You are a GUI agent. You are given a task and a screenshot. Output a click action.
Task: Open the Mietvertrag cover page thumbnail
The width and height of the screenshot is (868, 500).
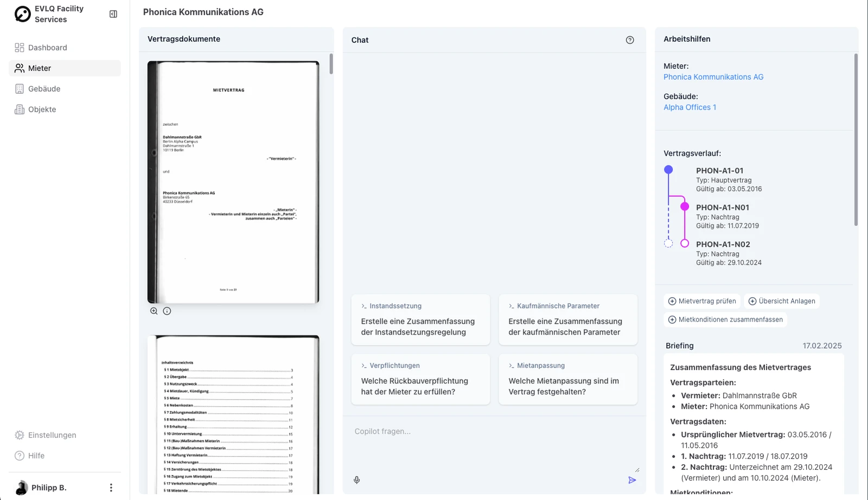(x=233, y=182)
